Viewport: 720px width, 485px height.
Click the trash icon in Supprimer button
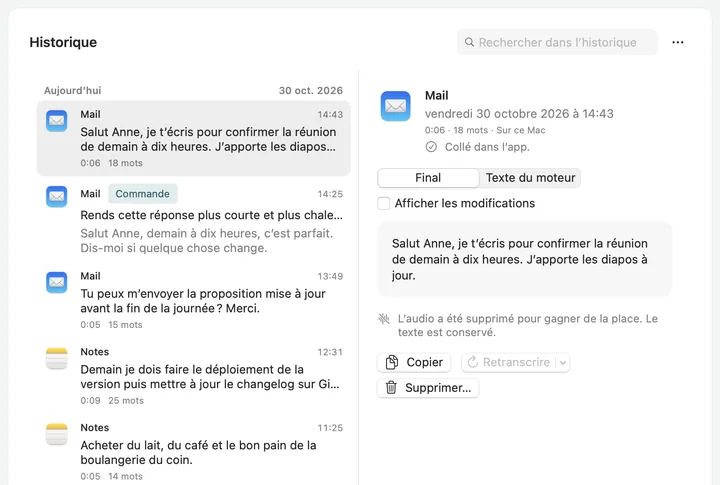[391, 388]
